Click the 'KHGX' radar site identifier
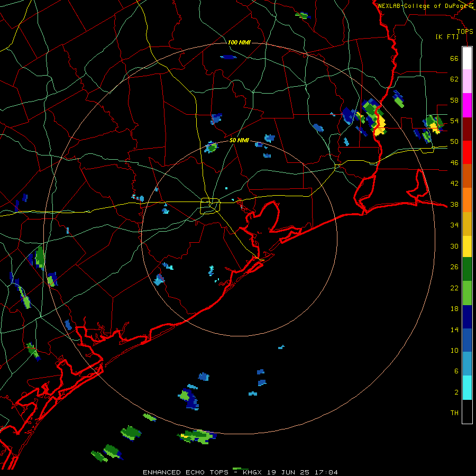Image resolution: width=476 pixels, height=476 pixels. click(251, 472)
